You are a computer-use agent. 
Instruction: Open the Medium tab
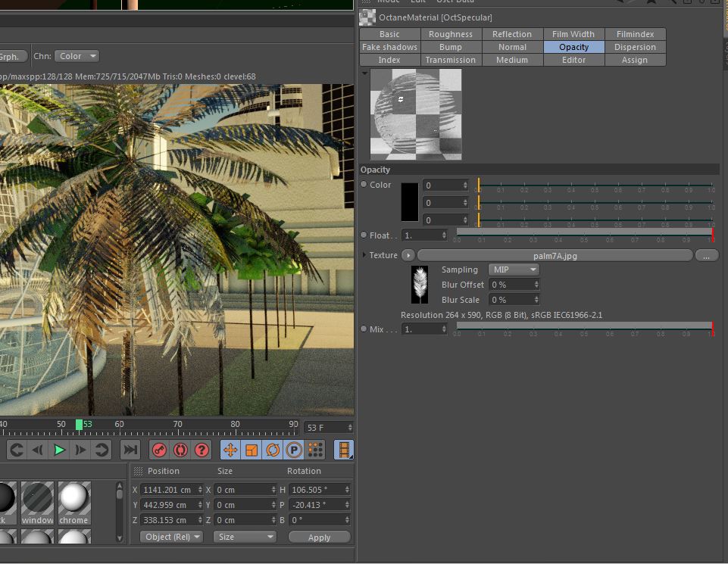tap(512, 60)
